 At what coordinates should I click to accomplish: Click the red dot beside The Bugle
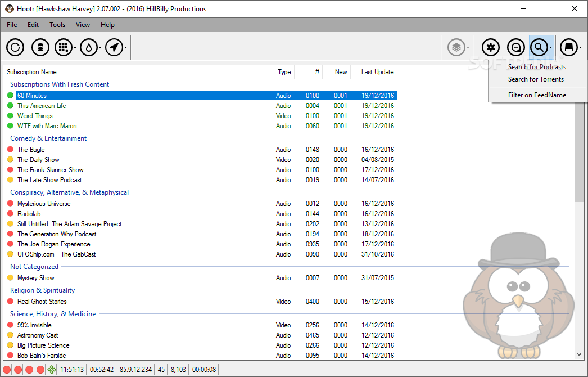point(11,150)
